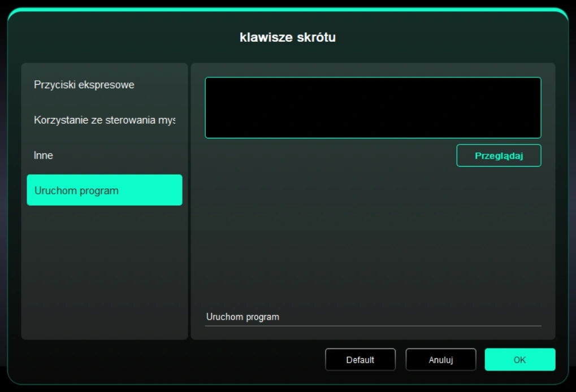Click inside the black program path box
Viewport: 576px width, 392px height.
pyautogui.click(x=373, y=108)
